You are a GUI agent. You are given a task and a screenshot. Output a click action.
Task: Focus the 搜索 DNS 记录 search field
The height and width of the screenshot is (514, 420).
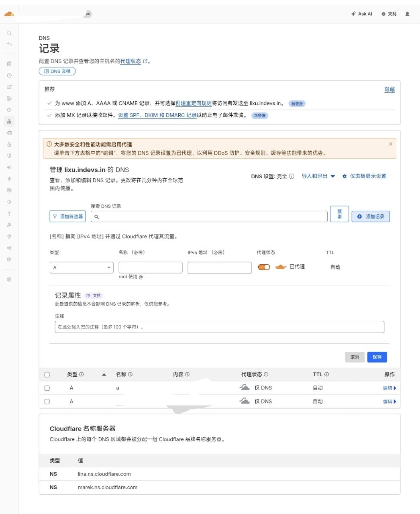coord(209,216)
